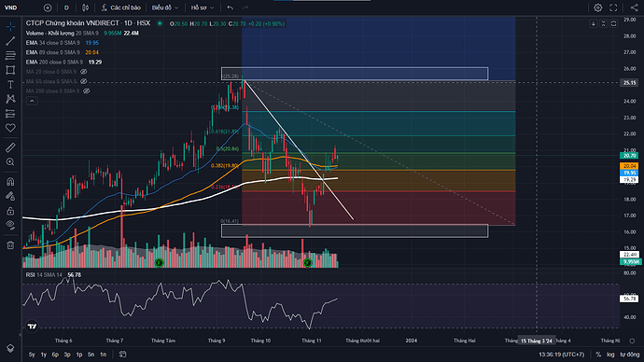Open the candlestick chart style icon
The image size is (644, 362).
click(86, 7)
